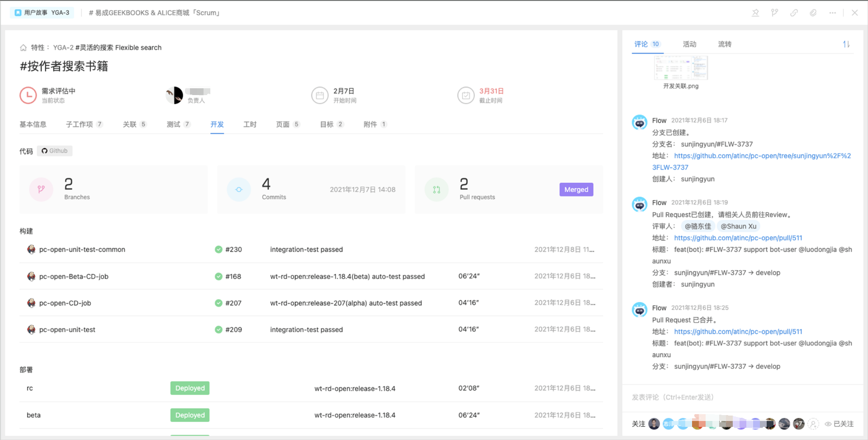Image resolution: width=868 pixels, height=440 pixels.
Task: Open the 3月31日 deadline date picker
Action: [491, 91]
